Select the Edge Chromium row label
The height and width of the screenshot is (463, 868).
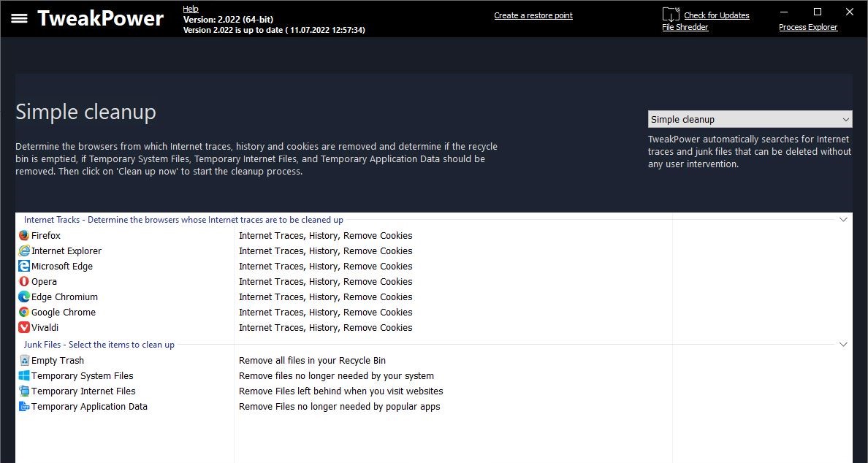coord(64,297)
